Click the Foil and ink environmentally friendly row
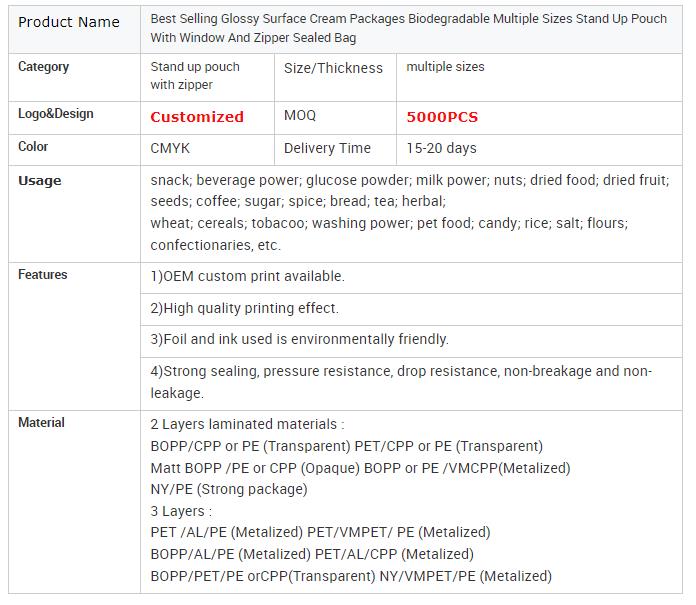The width and height of the screenshot is (696, 605). [411, 341]
